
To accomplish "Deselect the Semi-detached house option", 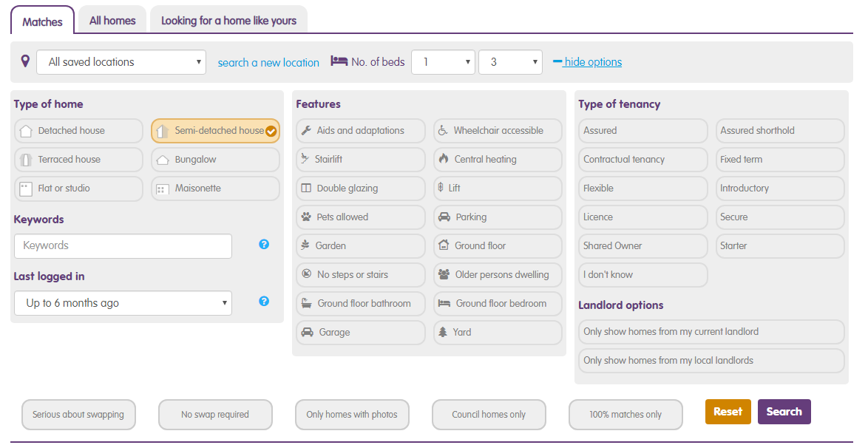I will (215, 131).
